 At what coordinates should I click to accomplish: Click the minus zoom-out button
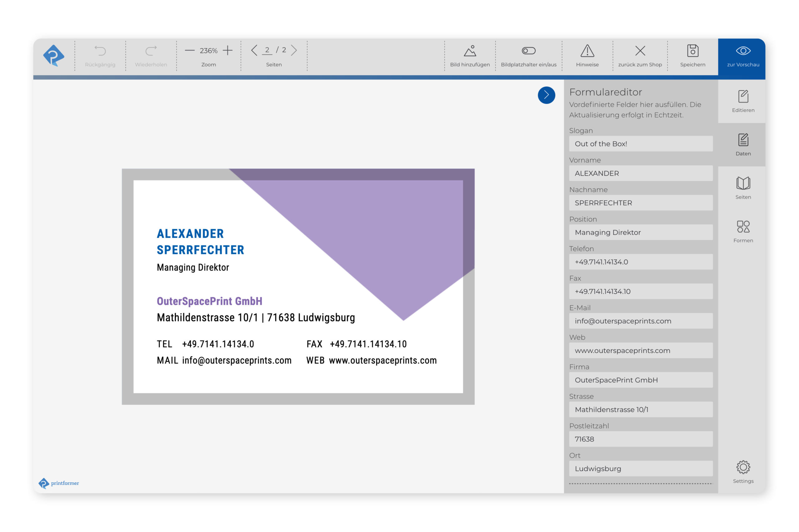[189, 51]
